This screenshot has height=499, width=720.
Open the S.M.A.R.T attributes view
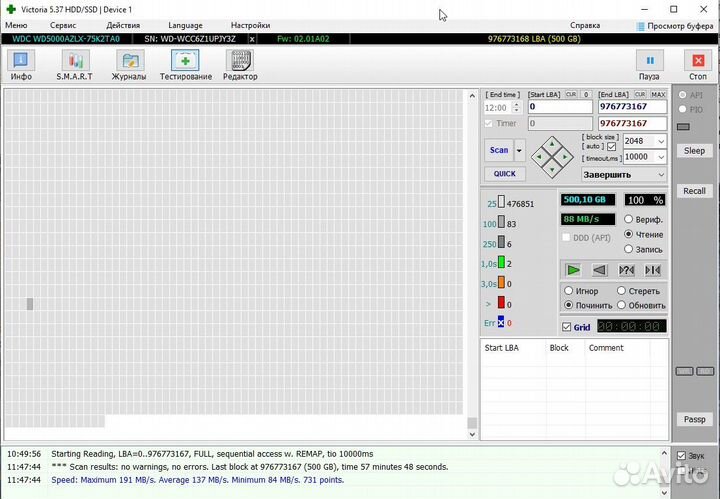[75, 65]
